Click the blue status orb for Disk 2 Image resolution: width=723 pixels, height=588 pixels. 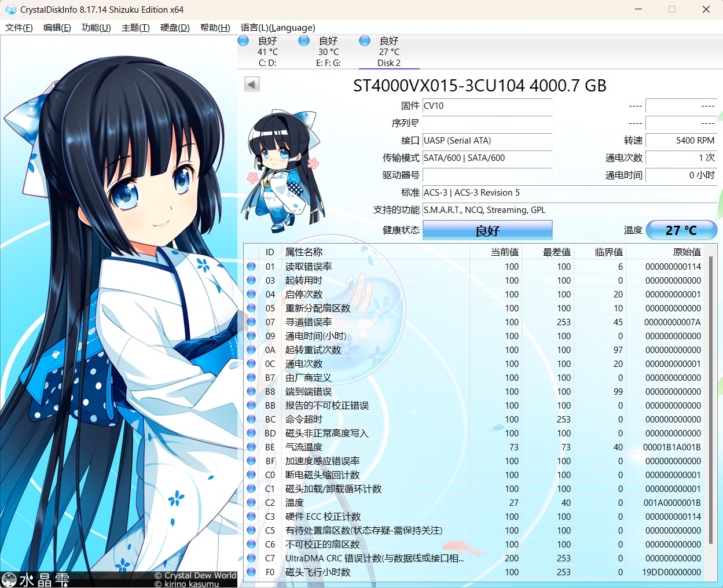coord(365,41)
